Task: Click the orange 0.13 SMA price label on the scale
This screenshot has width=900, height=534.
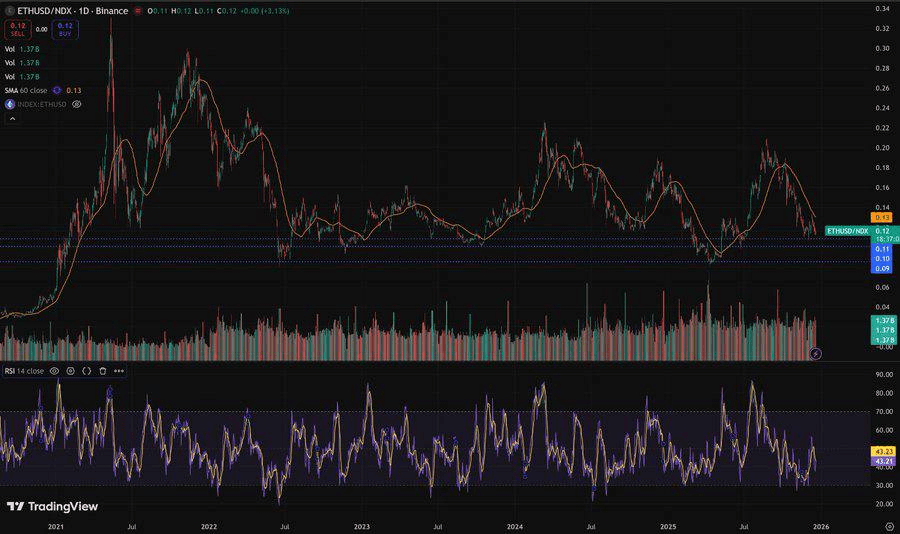Action: click(x=882, y=218)
